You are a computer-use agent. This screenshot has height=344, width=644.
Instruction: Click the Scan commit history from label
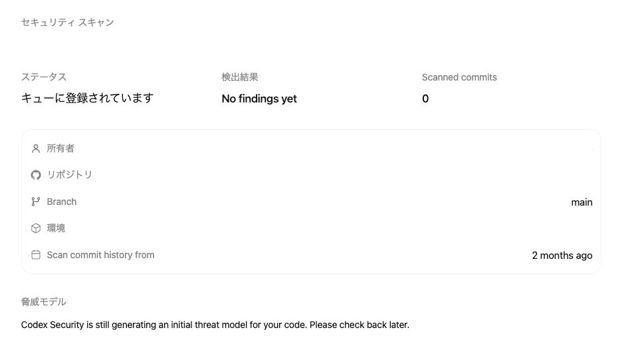(100, 255)
